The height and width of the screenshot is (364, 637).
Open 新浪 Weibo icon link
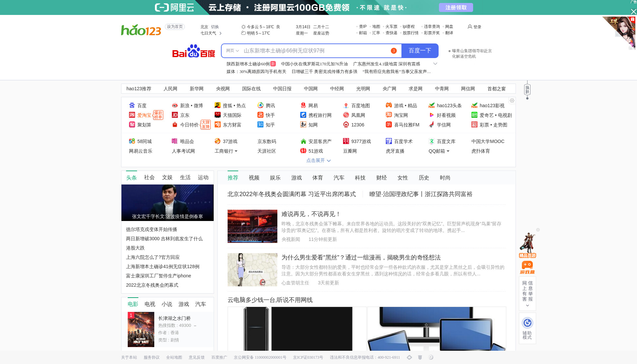pos(175,106)
